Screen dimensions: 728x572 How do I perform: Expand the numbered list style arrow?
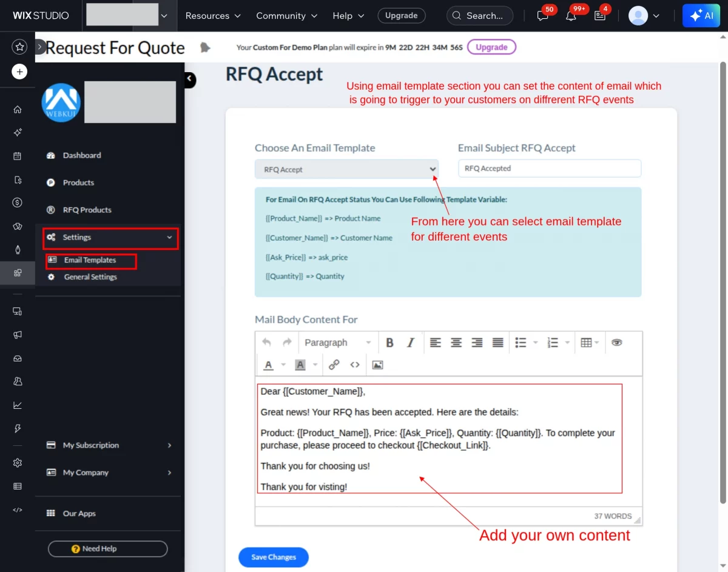point(568,343)
